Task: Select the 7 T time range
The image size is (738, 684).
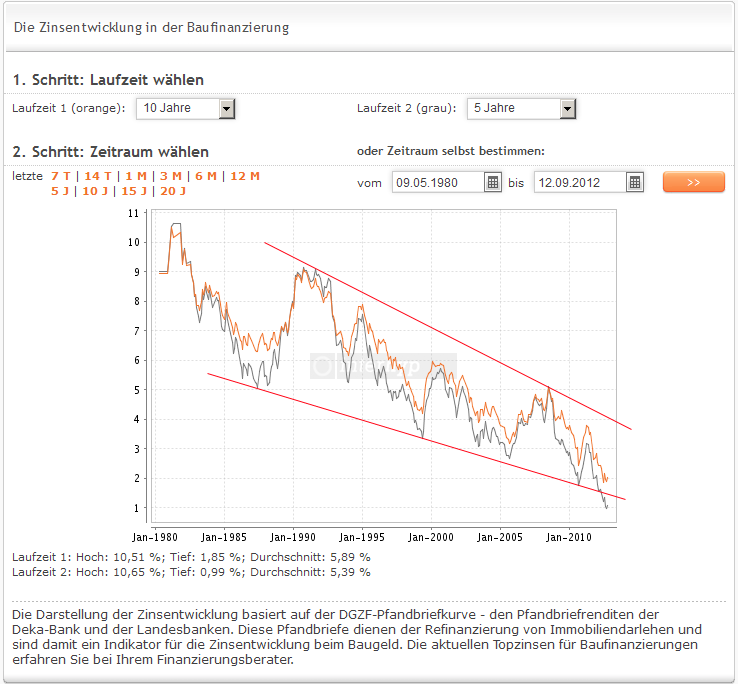Action: [x=61, y=176]
